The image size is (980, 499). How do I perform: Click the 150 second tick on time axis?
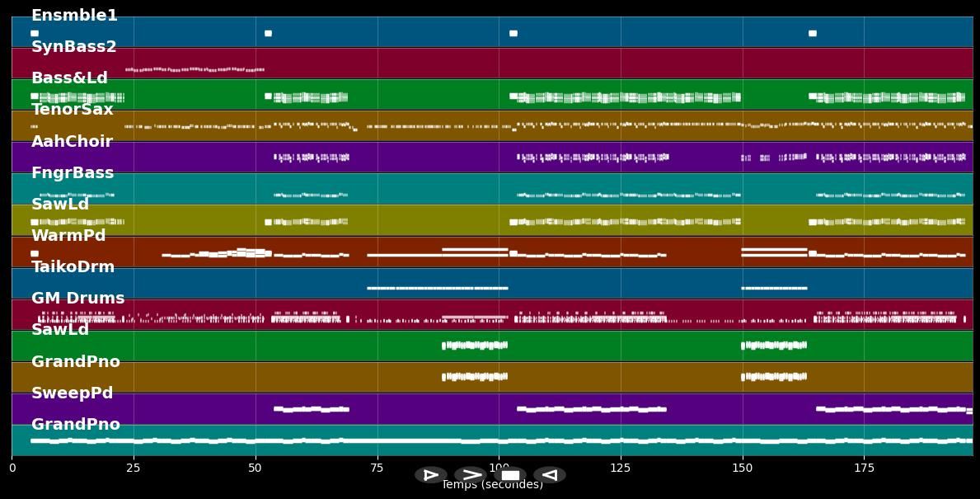point(743,468)
